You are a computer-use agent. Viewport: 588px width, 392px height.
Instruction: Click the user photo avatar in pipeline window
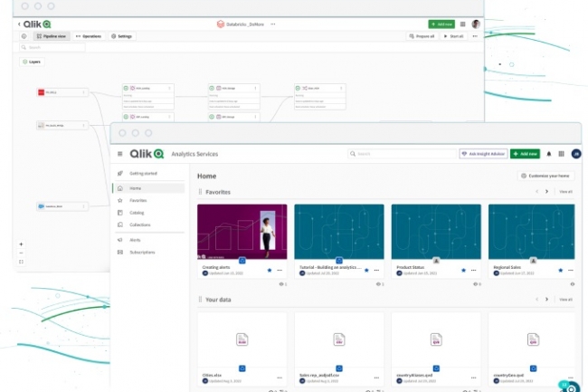point(476,24)
